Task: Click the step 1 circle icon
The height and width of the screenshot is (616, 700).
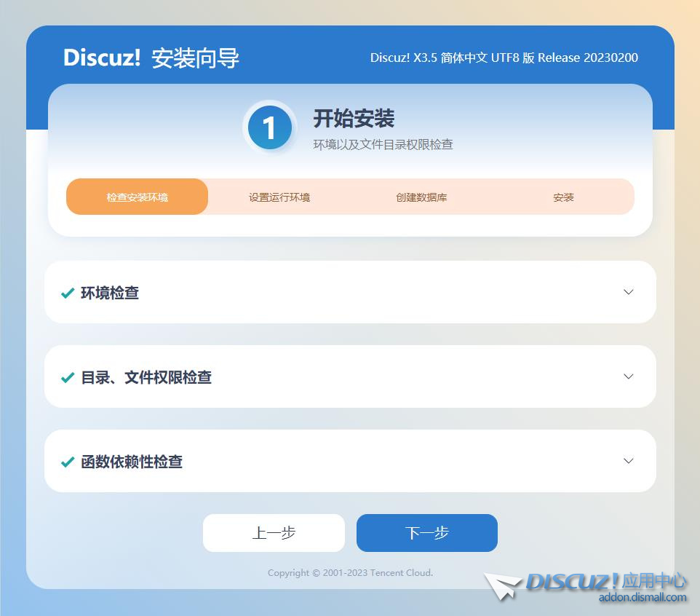Action: (x=269, y=128)
